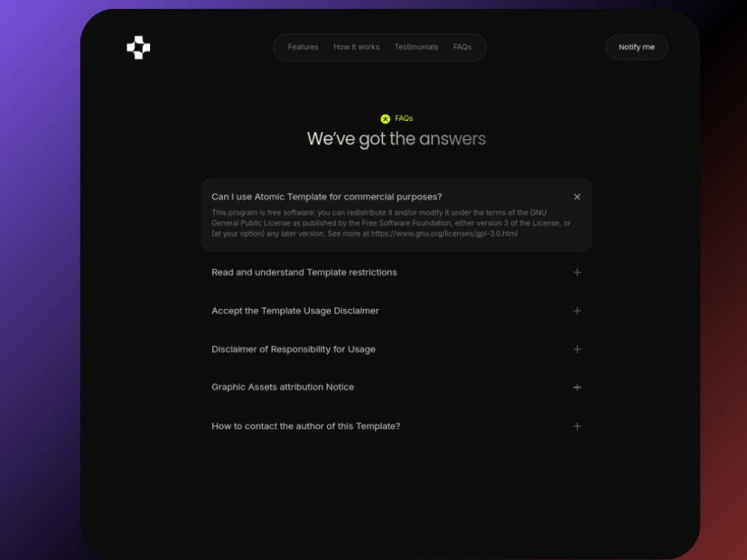Click the Notify me button

point(636,47)
